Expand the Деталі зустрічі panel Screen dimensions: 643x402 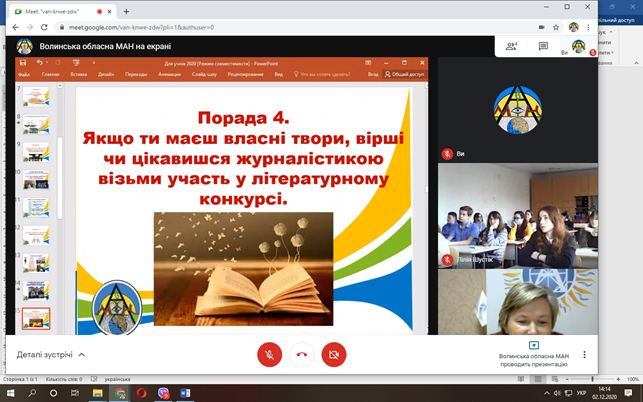point(51,354)
